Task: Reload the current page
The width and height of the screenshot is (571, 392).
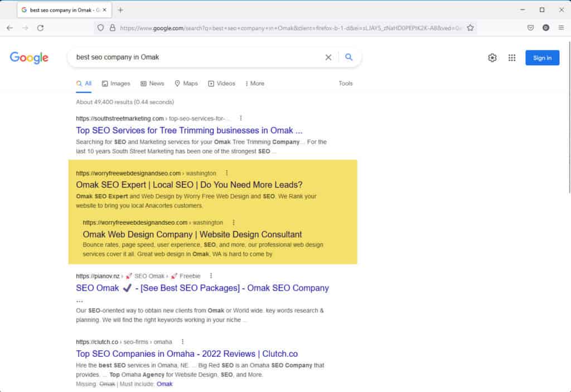Action: (40, 28)
